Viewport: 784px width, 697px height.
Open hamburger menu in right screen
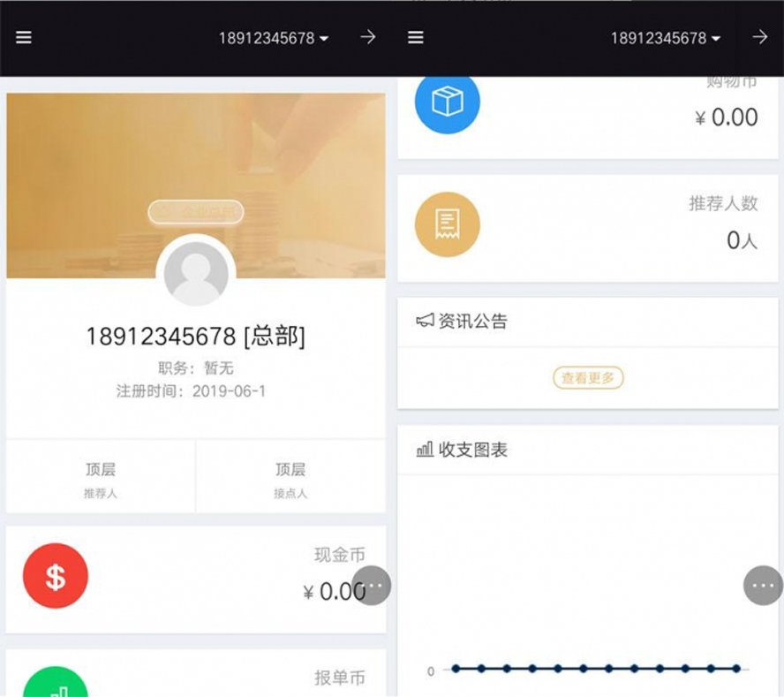coord(416,37)
